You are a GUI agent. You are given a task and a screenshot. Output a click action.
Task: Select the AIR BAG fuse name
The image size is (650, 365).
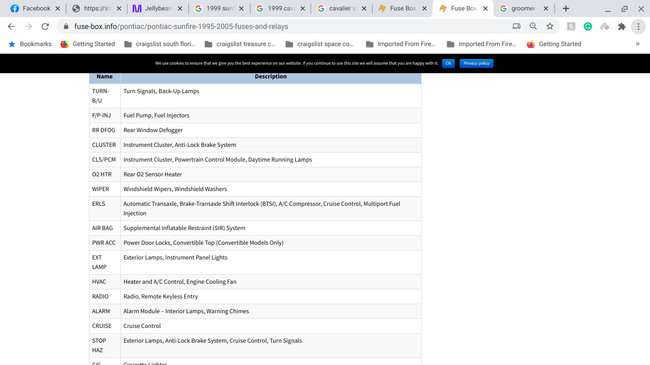(102, 228)
